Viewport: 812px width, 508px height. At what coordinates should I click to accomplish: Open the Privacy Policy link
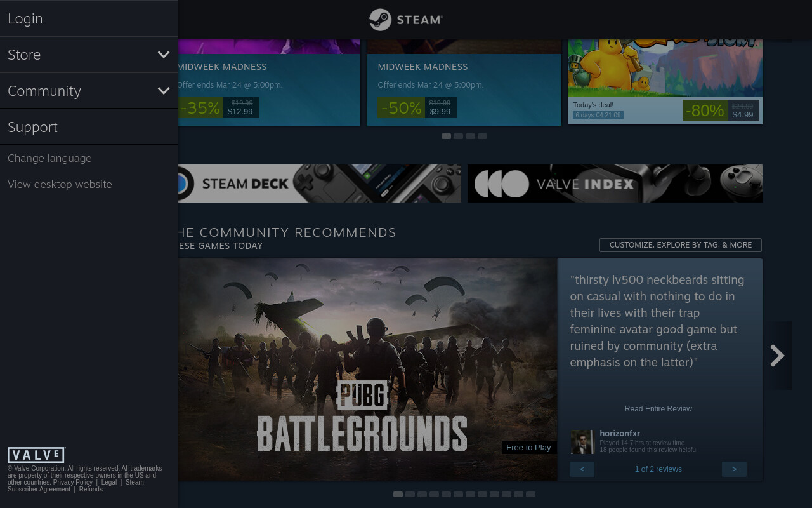click(x=73, y=482)
